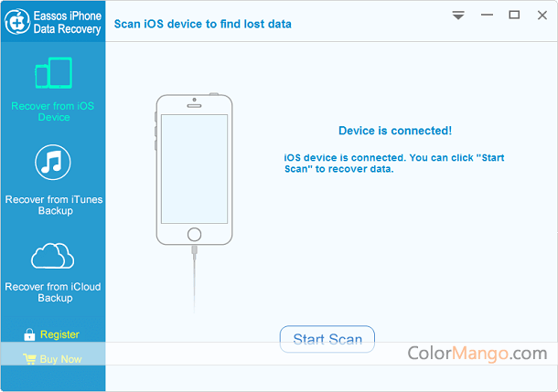558x392 pixels.
Task: Switch to Recover from iTunes Backup
Action: point(54,205)
